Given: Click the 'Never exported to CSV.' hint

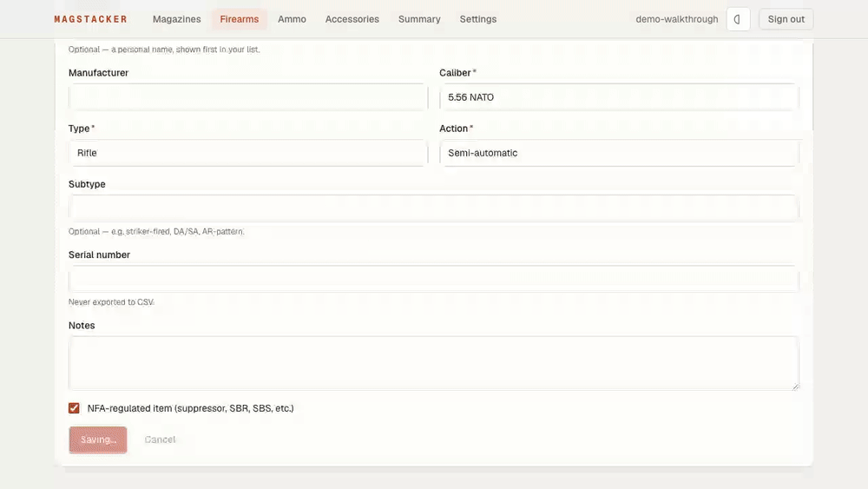Looking at the screenshot, I should (x=111, y=302).
